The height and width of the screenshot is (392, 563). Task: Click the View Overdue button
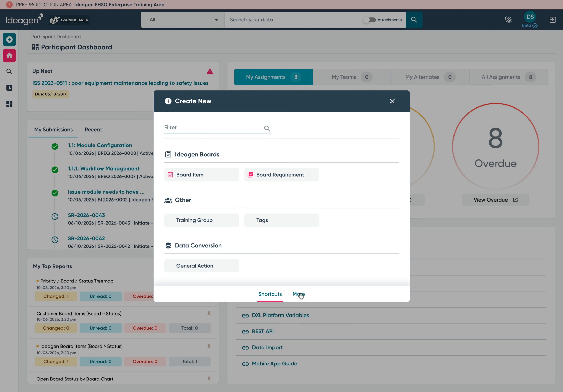(496, 200)
